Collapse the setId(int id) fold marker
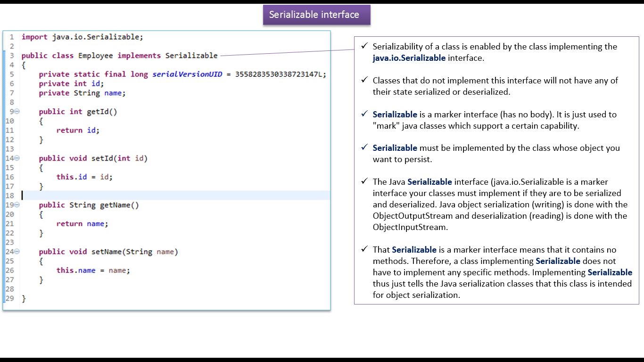The width and height of the screenshot is (644, 362). point(17,158)
